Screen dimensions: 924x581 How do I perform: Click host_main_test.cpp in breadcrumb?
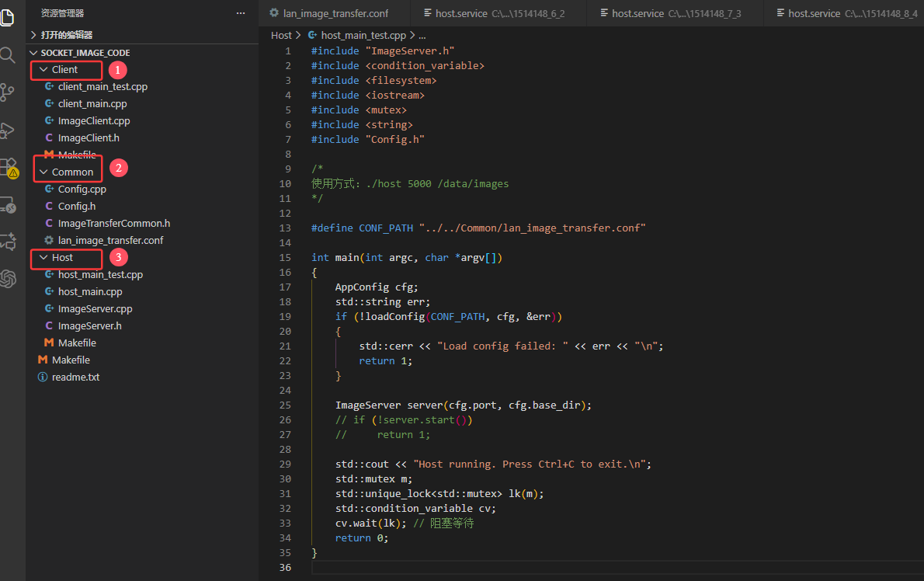(x=363, y=36)
